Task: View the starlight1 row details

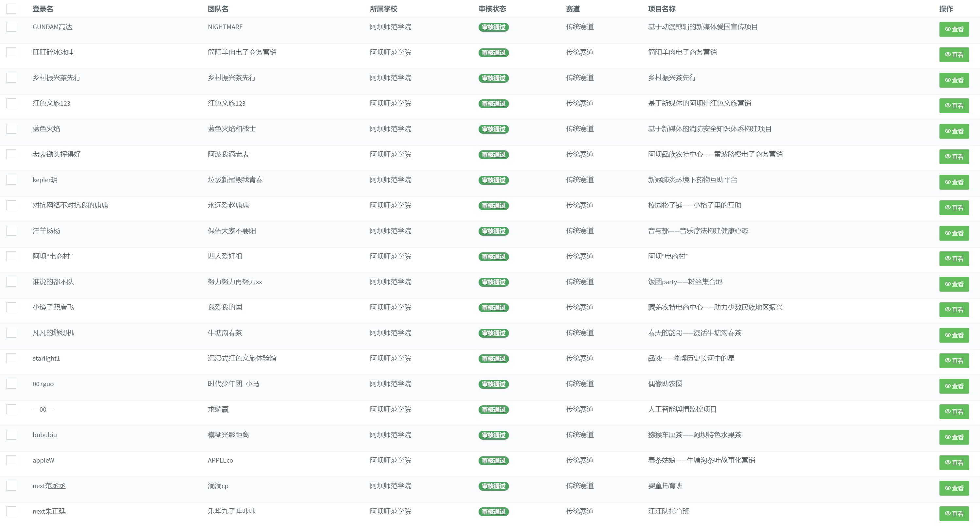Action: pyautogui.click(x=954, y=361)
